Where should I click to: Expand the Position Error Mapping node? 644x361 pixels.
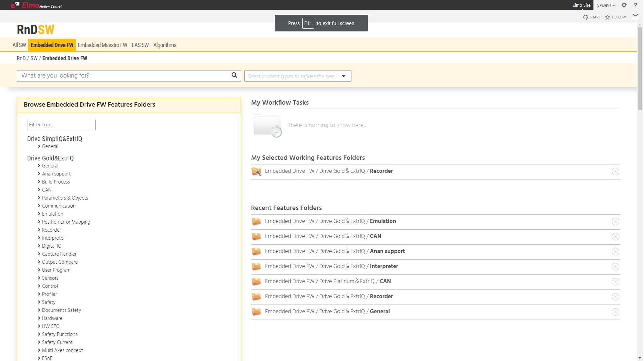pos(39,222)
